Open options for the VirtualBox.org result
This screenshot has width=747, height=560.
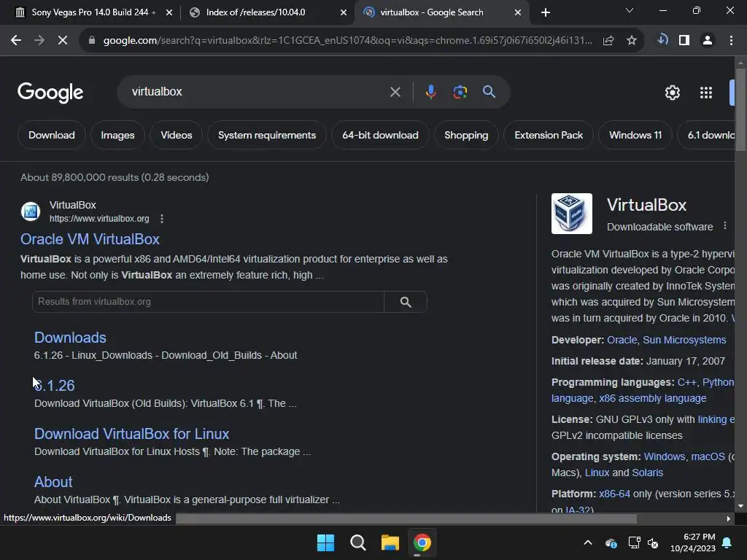click(x=162, y=219)
